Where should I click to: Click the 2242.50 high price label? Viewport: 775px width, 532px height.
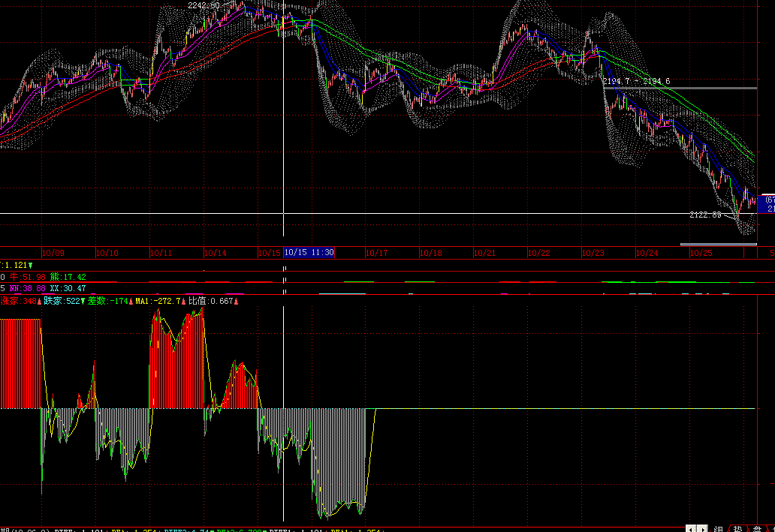(x=204, y=5)
